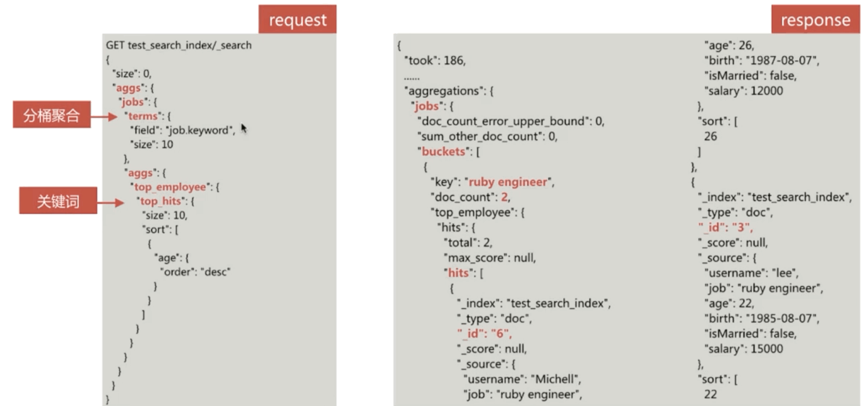The width and height of the screenshot is (868, 406).
Task: Click the "field": "job.keyword" line
Action: click(x=182, y=130)
